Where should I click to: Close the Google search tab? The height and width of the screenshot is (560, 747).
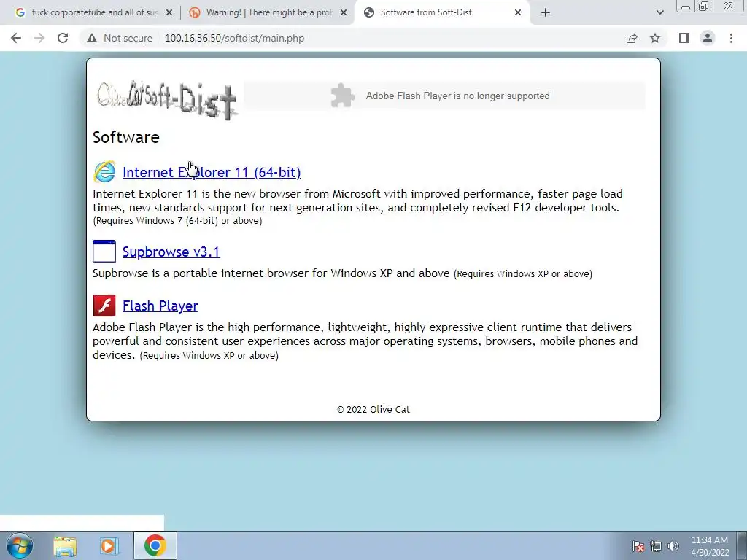tap(169, 13)
